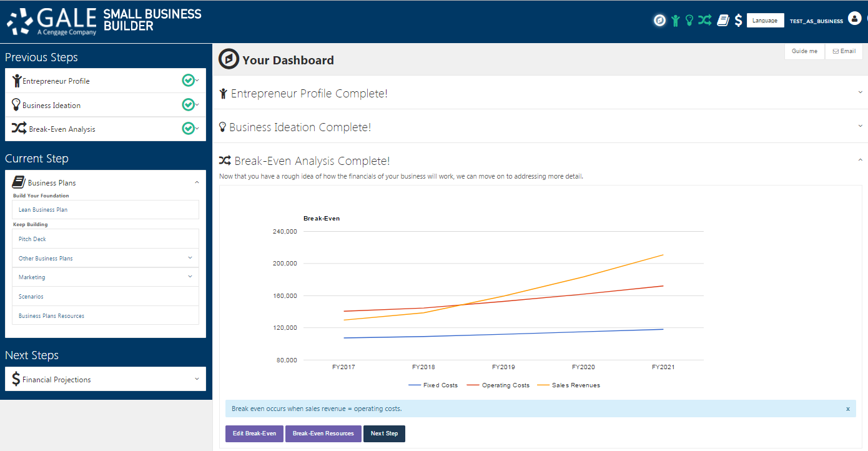Click the lightbulb icon in Business Ideation Complete heading
Image resolution: width=868 pixels, height=451 pixels.
point(222,127)
